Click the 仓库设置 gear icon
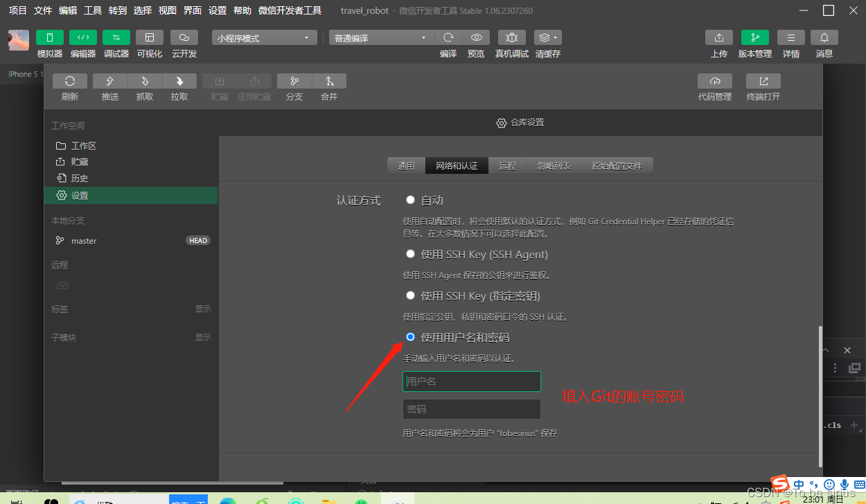Image resolution: width=866 pixels, height=504 pixels. coord(502,123)
